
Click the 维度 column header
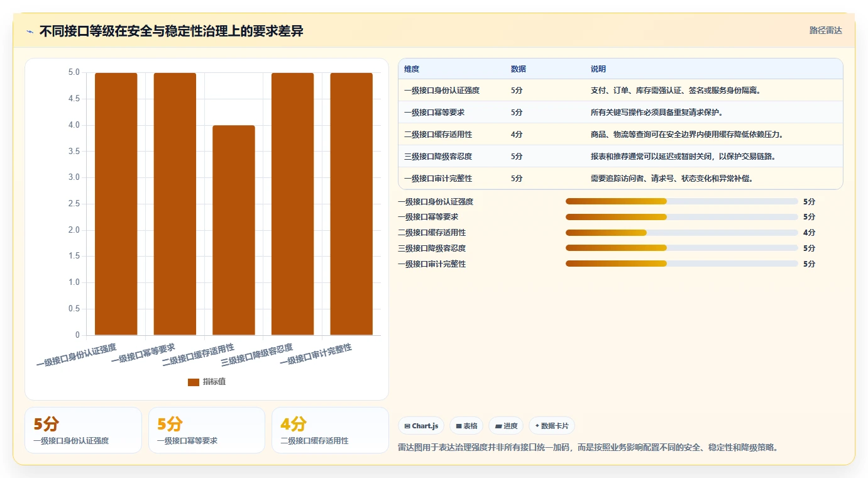(x=412, y=69)
